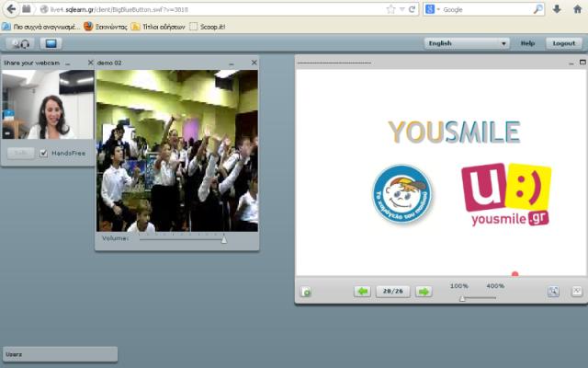Advance to the next slide with the right green arrow

coord(424,292)
